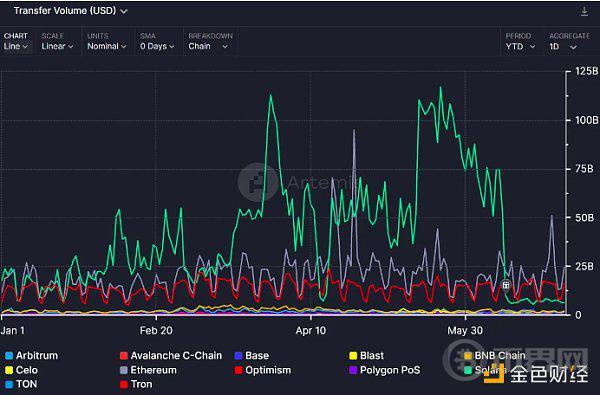Click the 25B y-axis value
The width and height of the screenshot is (600, 395).
pyautogui.click(x=584, y=266)
